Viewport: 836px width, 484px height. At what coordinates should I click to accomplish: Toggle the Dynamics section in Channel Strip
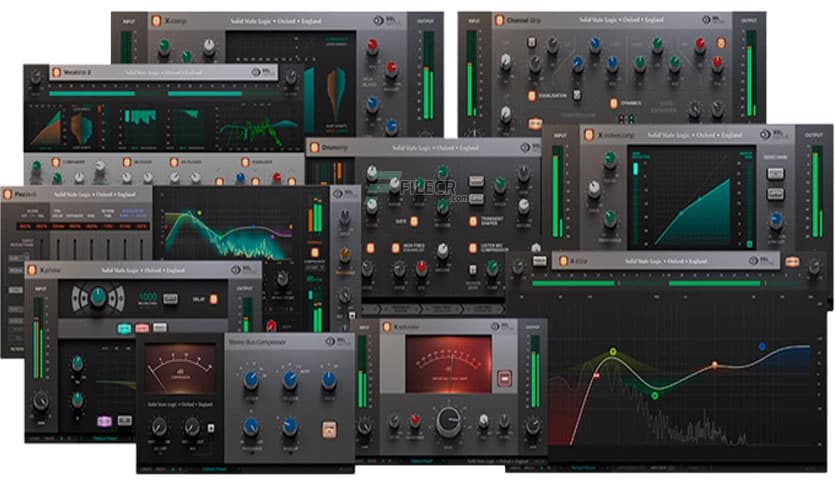click(613, 103)
